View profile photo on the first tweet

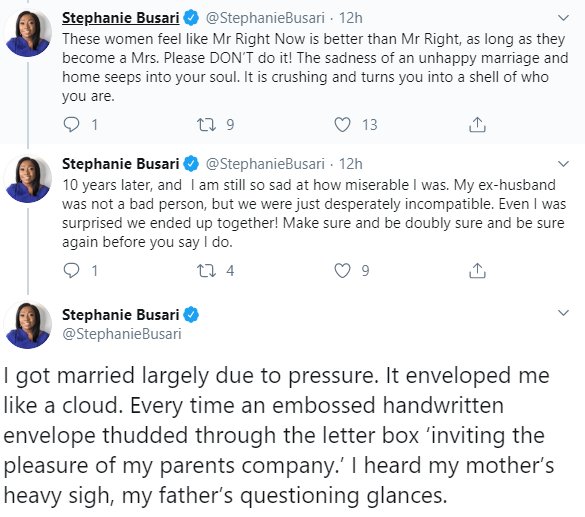click(28, 33)
